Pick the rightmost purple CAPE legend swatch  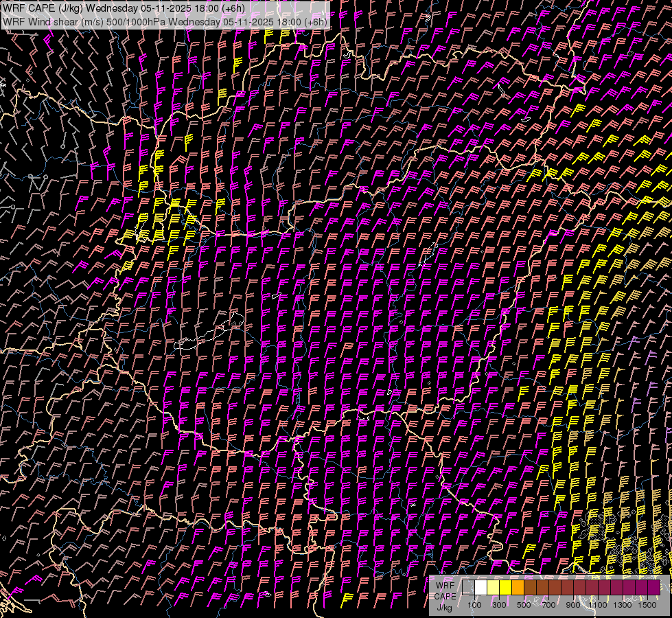click(654, 588)
